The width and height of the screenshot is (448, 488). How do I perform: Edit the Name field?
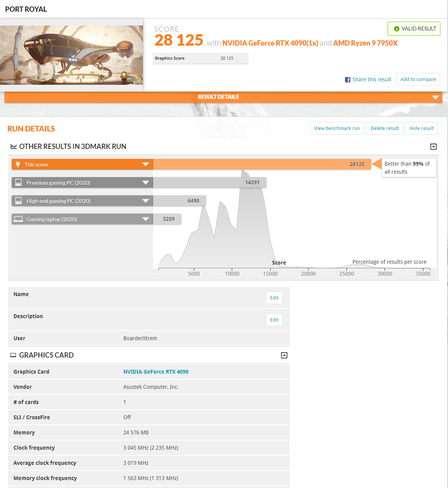[x=274, y=298]
